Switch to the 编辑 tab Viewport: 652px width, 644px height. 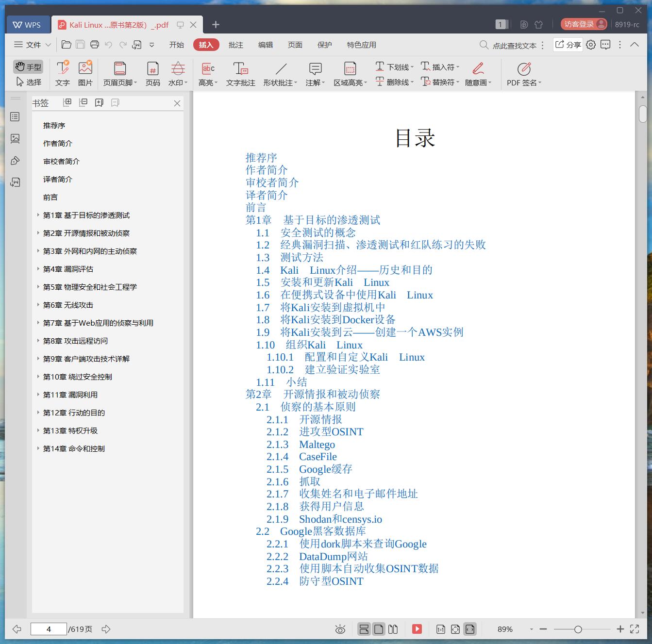266,45
